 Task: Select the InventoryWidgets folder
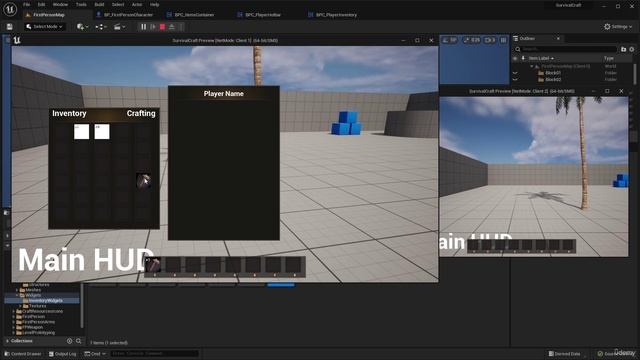coord(42,300)
